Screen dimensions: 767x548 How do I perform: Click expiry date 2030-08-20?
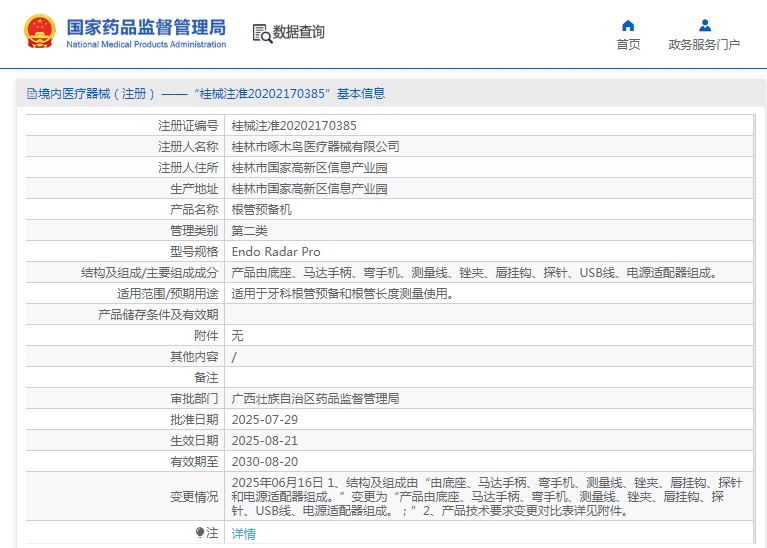coord(265,462)
